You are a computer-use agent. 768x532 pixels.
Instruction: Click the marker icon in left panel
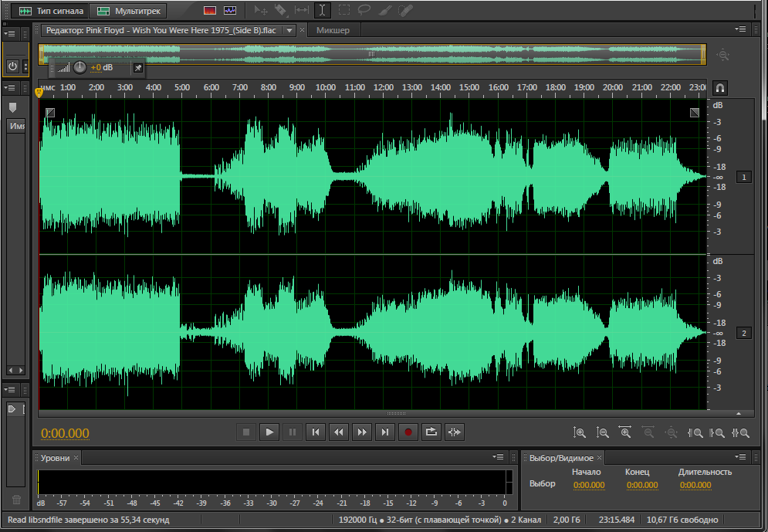(12, 108)
